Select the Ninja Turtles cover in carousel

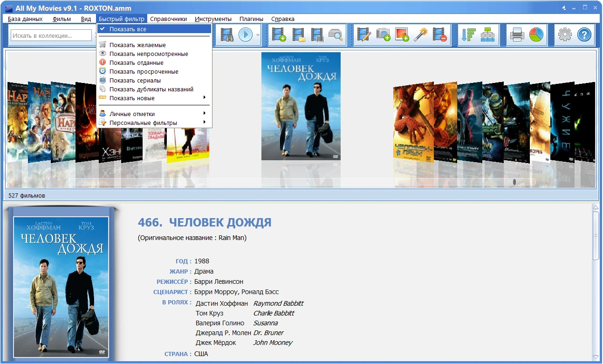(493, 123)
